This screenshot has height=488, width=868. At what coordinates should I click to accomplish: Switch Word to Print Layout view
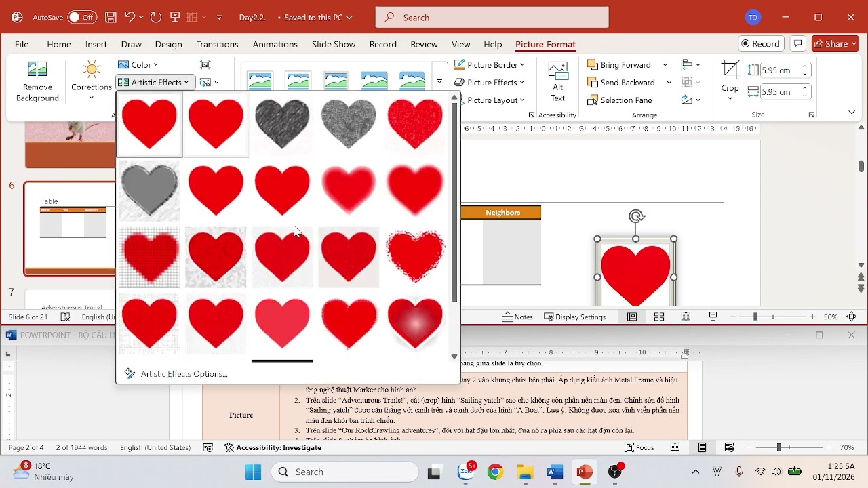pos(703,447)
